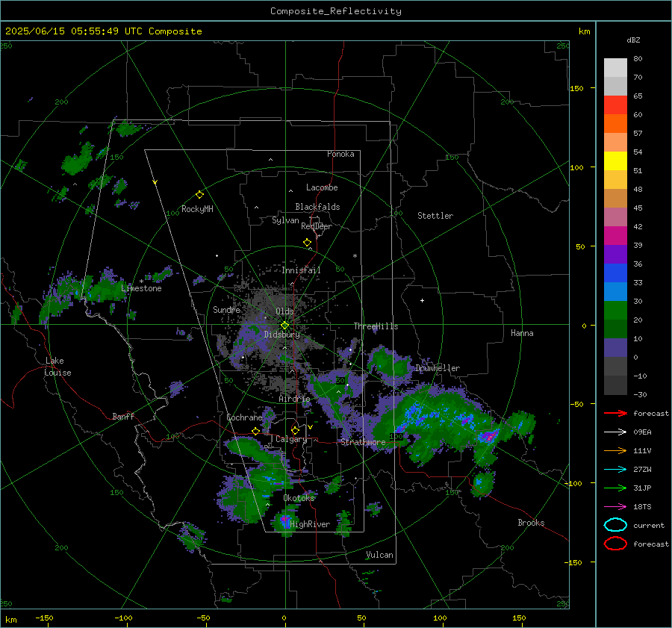The height and width of the screenshot is (628, 672).
Task: Click the magenta storm core east of Drumheller
Action: 488,436
